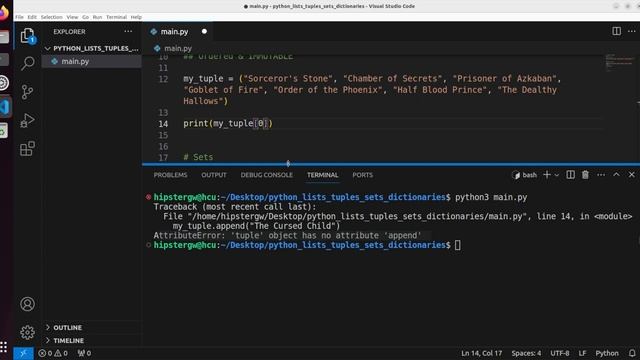Switch to the Problems panel tab
The width and height of the screenshot is (640, 360).
coord(170,175)
